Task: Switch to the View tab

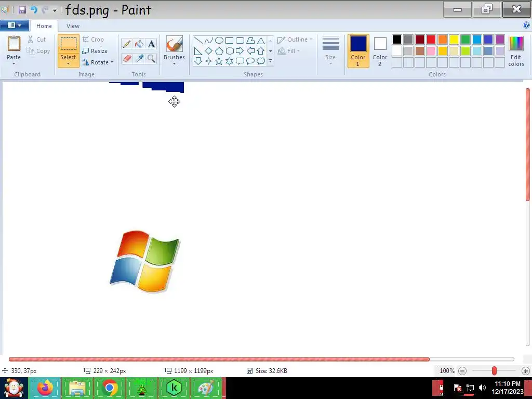Action: point(73,26)
